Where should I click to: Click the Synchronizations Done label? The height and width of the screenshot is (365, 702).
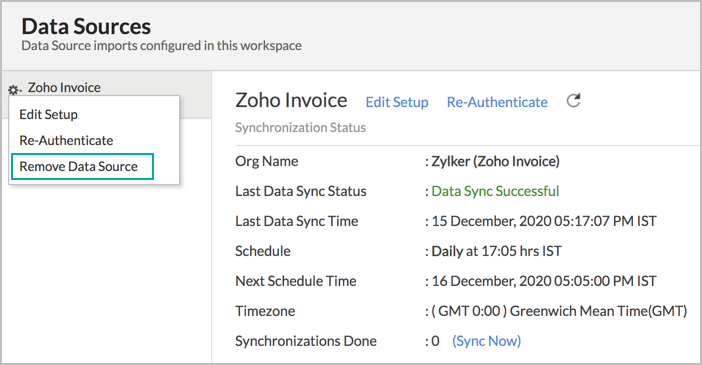point(306,341)
